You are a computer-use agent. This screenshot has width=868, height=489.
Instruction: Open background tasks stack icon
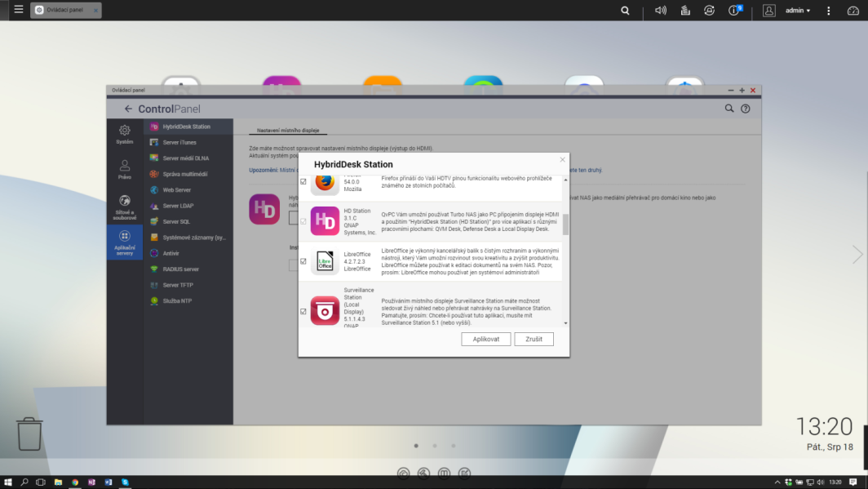click(685, 11)
